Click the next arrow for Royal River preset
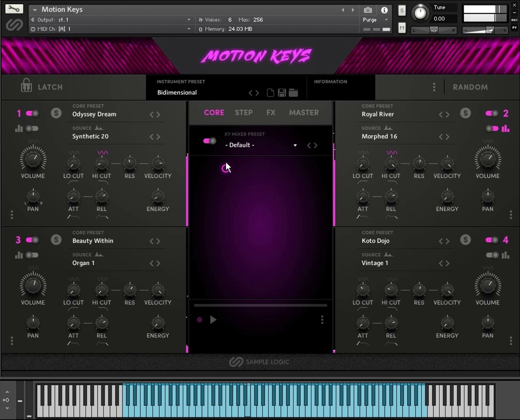 pos(447,114)
